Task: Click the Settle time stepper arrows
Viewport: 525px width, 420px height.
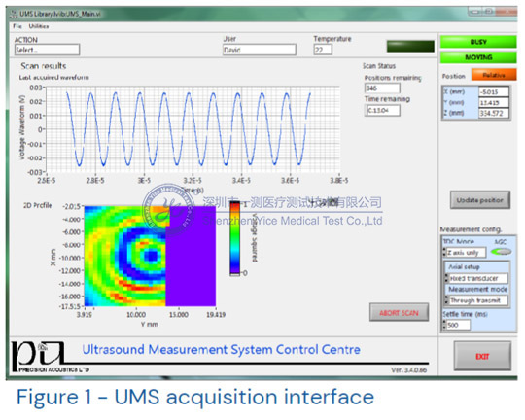Action: coord(445,325)
